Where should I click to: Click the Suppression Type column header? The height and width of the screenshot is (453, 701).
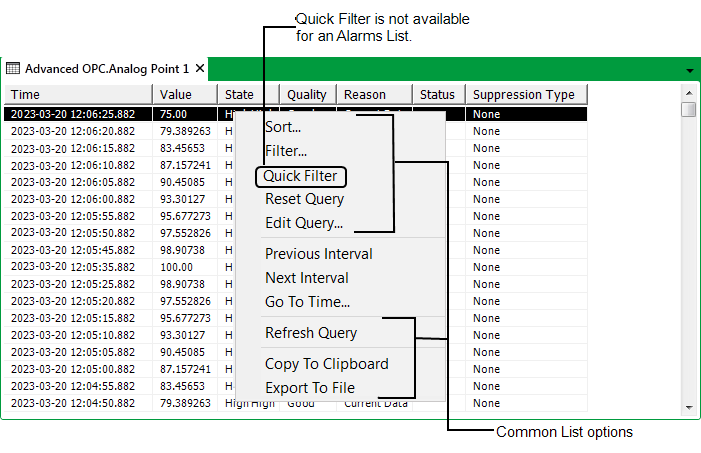coord(524,95)
